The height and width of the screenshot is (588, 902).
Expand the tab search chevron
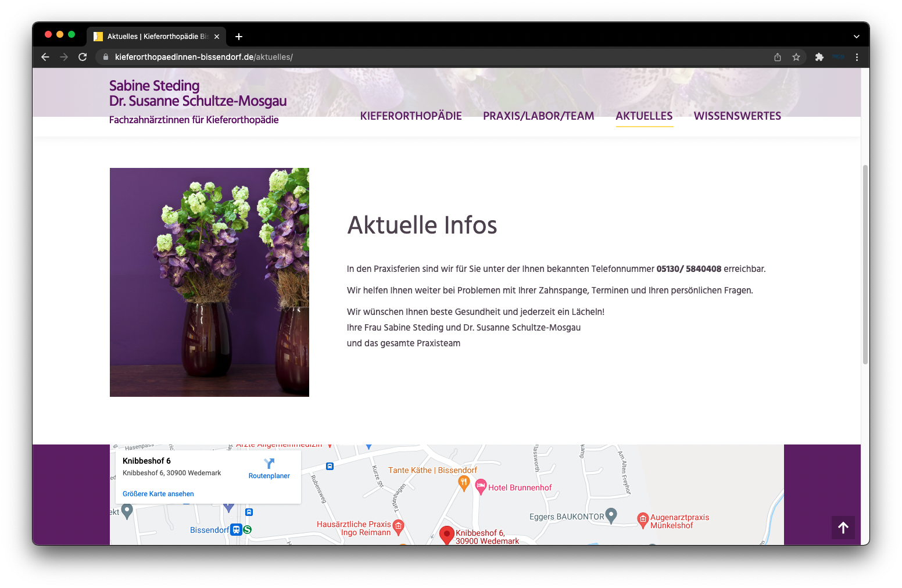856,37
